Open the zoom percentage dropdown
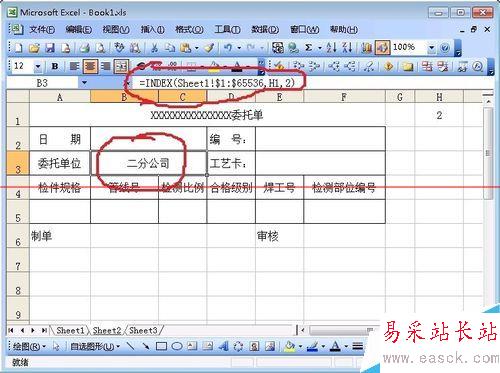500x373 pixels. [431, 48]
